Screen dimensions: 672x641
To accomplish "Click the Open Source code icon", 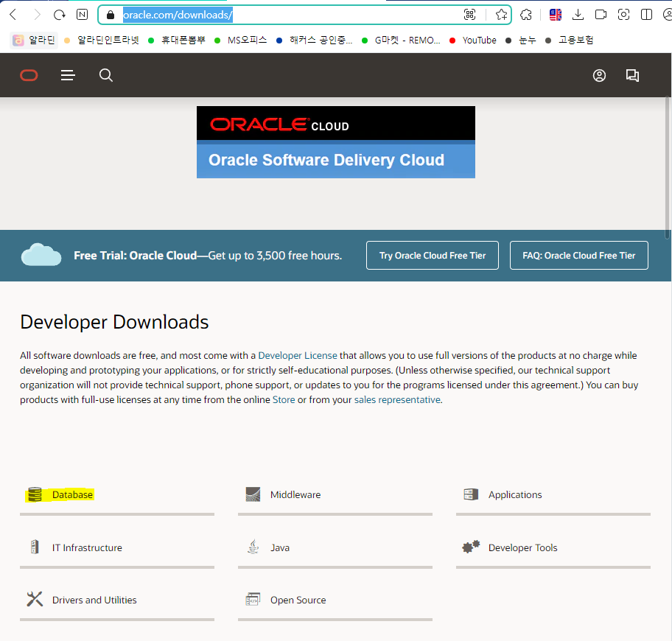I will (253, 599).
